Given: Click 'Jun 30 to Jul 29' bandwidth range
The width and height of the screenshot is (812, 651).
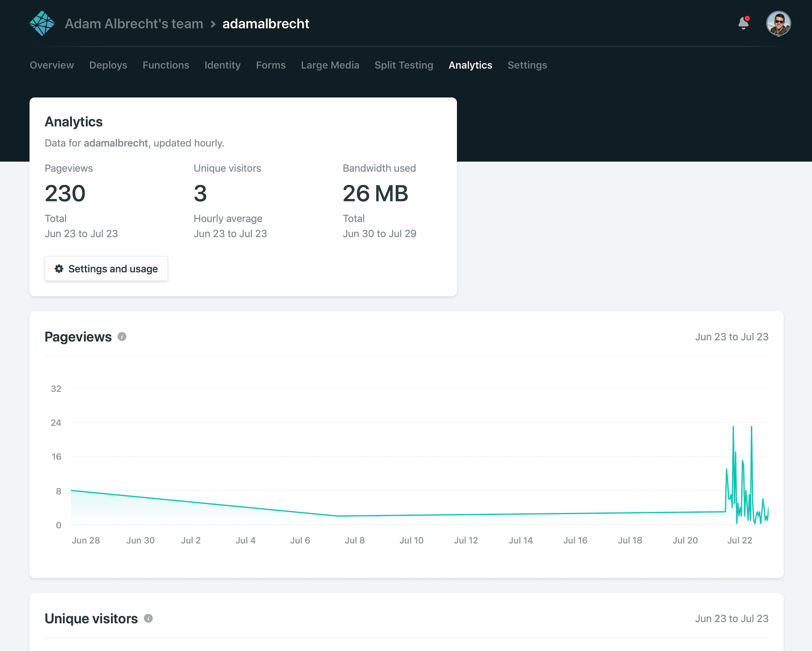Looking at the screenshot, I should [x=379, y=234].
